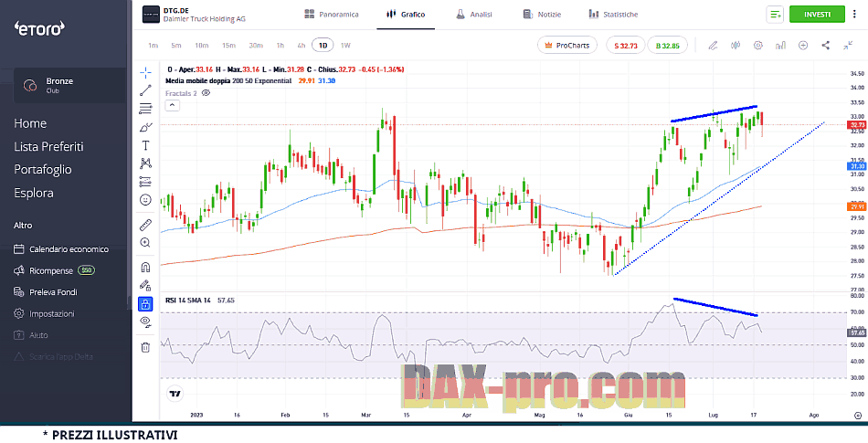
Task: Select the 5m timeframe
Action: [x=176, y=46]
